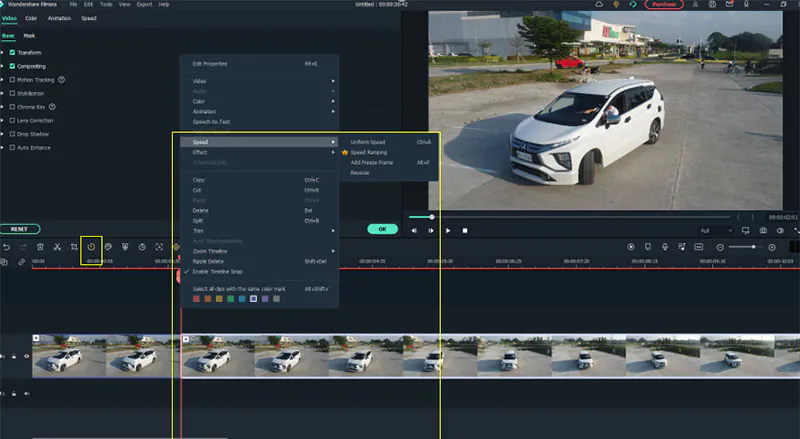The image size is (800, 439).
Task: Click the RESET button
Action: pyautogui.click(x=20, y=229)
